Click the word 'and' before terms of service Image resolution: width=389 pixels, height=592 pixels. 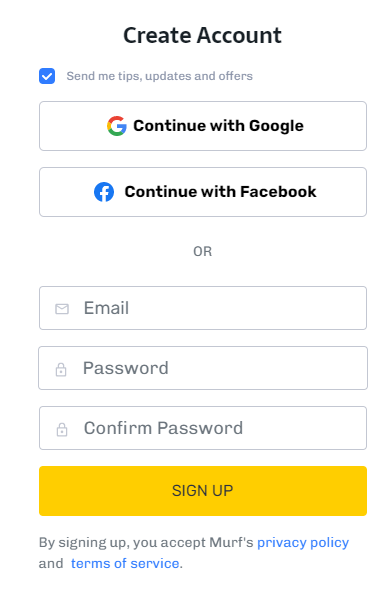coord(51,563)
